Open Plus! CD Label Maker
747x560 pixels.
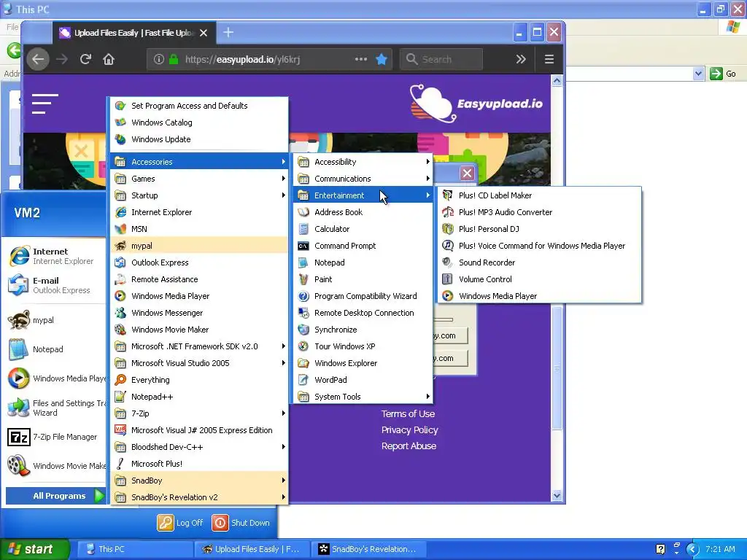tap(539, 195)
